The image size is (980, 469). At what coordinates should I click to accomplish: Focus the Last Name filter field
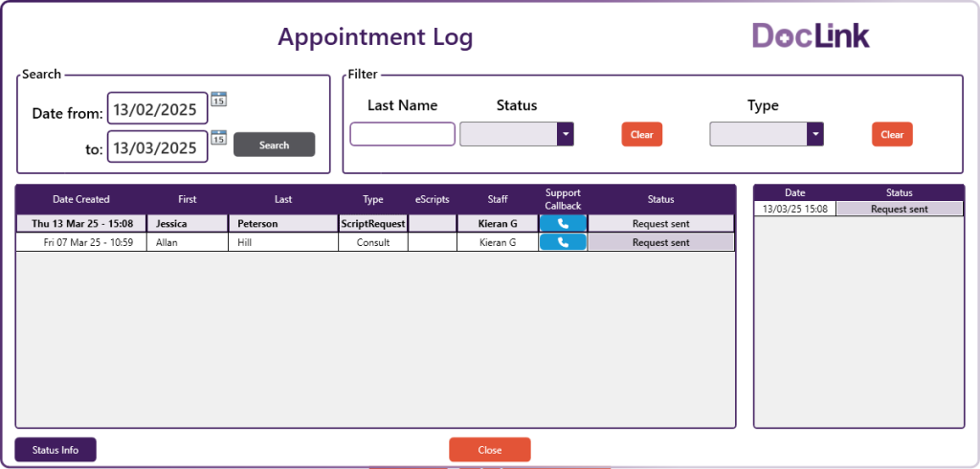pos(403,134)
